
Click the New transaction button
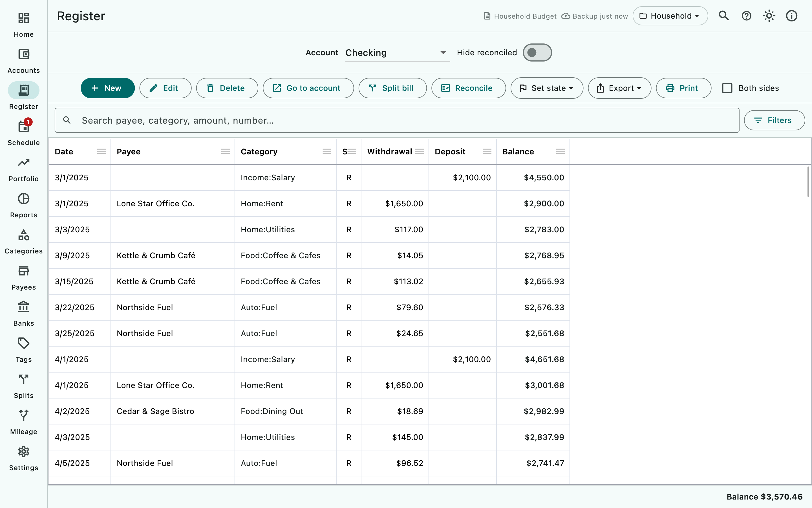click(108, 88)
